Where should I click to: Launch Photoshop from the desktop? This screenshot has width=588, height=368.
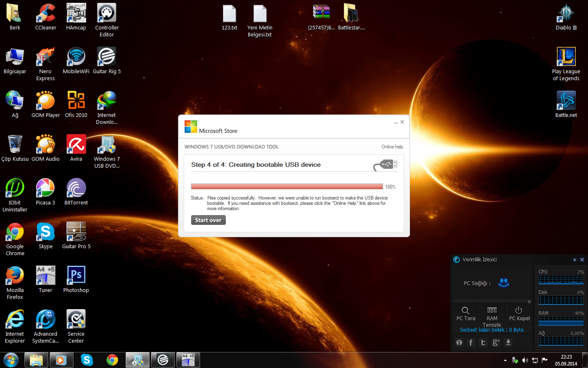tap(76, 279)
